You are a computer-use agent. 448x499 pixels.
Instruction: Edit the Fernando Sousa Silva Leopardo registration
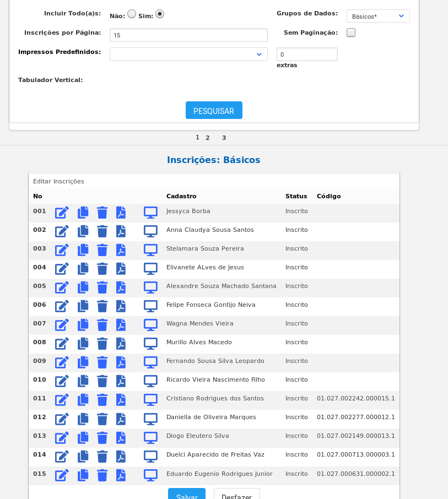(62, 362)
